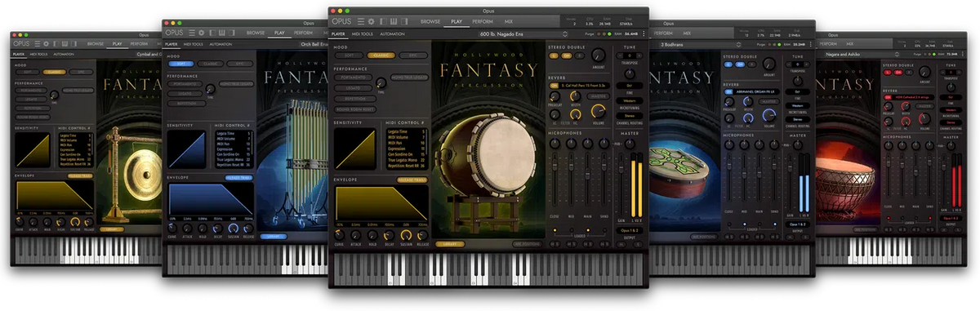The width and height of the screenshot is (980, 311).
Task: Open the hamburger menu in the front Opus window
Action: (361, 22)
